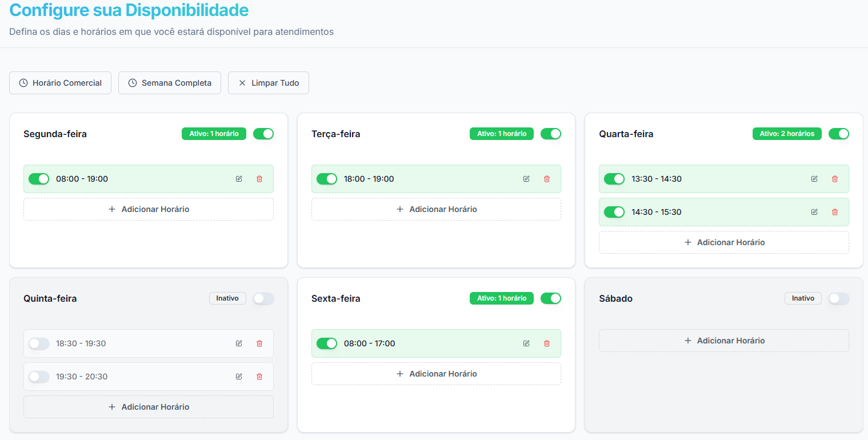Delete the 13:30 - 14:30 Quarta-feira slot
868x440 pixels.
tap(835, 179)
